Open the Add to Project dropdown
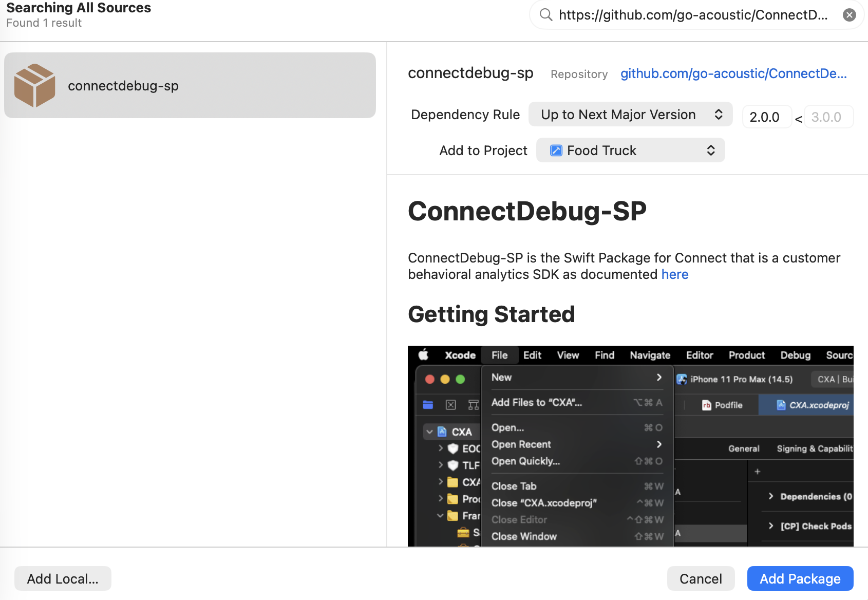Screen dimensions: 868x600 coord(631,151)
